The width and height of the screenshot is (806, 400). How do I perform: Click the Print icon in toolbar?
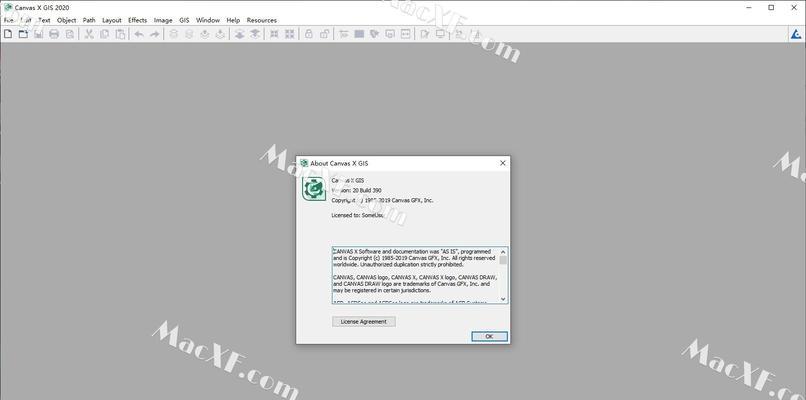click(x=54, y=34)
